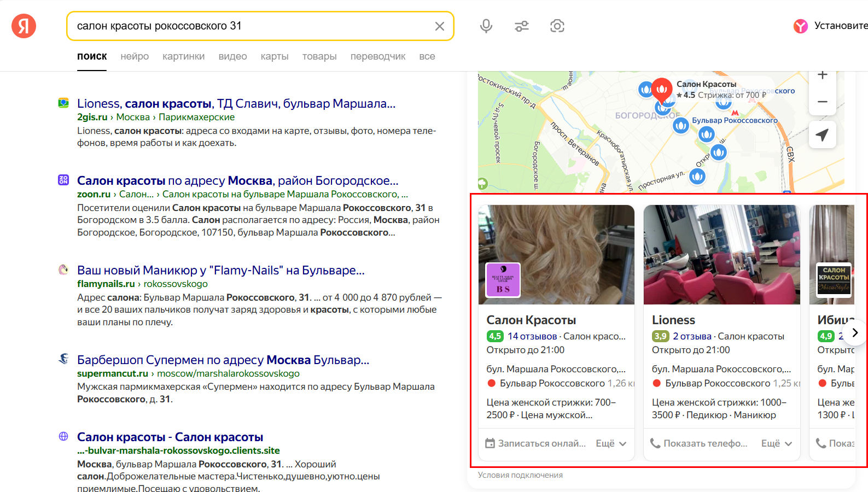Click the 2gis favicon of Lioness result

point(63,103)
